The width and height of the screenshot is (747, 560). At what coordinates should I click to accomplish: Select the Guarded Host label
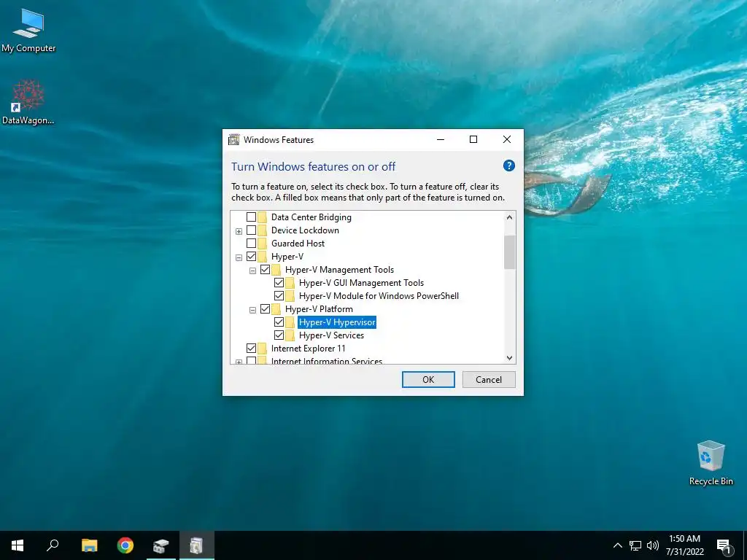pos(298,244)
